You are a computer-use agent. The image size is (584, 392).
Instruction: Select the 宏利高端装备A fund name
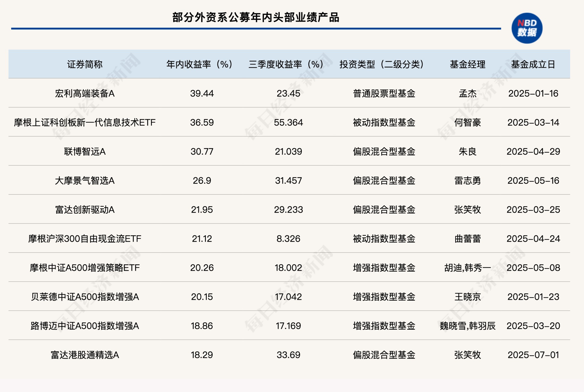click(85, 93)
